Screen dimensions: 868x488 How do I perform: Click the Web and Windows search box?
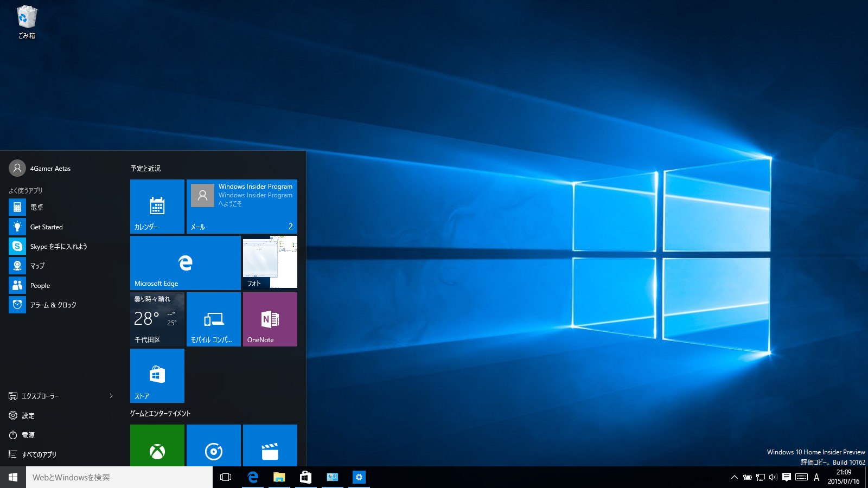(x=119, y=477)
